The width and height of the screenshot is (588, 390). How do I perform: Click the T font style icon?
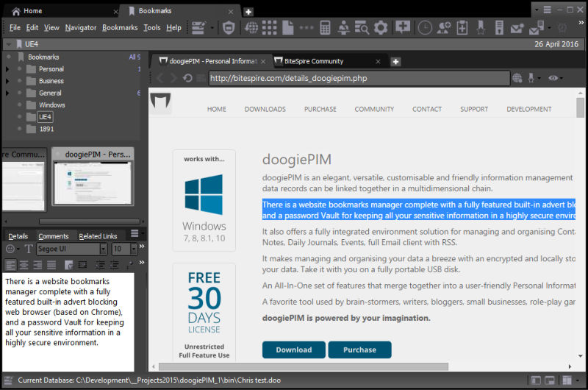pyautogui.click(x=28, y=249)
